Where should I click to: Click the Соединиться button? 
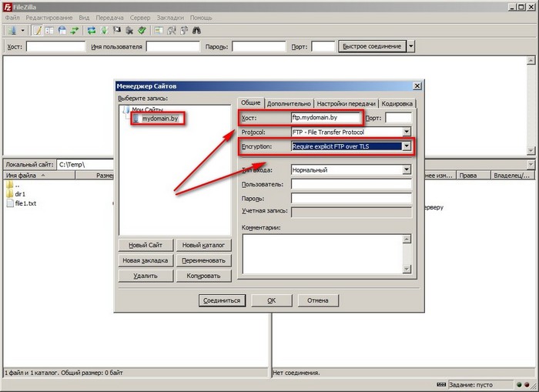(x=222, y=300)
